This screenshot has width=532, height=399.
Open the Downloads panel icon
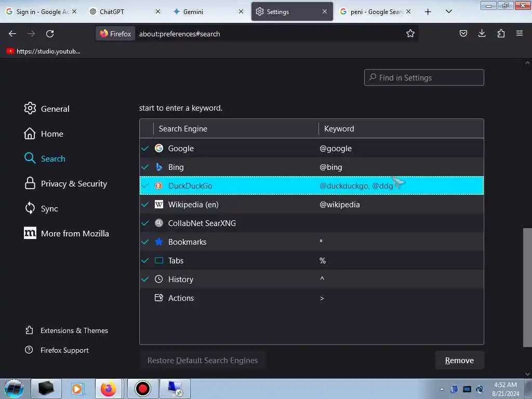[x=482, y=33]
